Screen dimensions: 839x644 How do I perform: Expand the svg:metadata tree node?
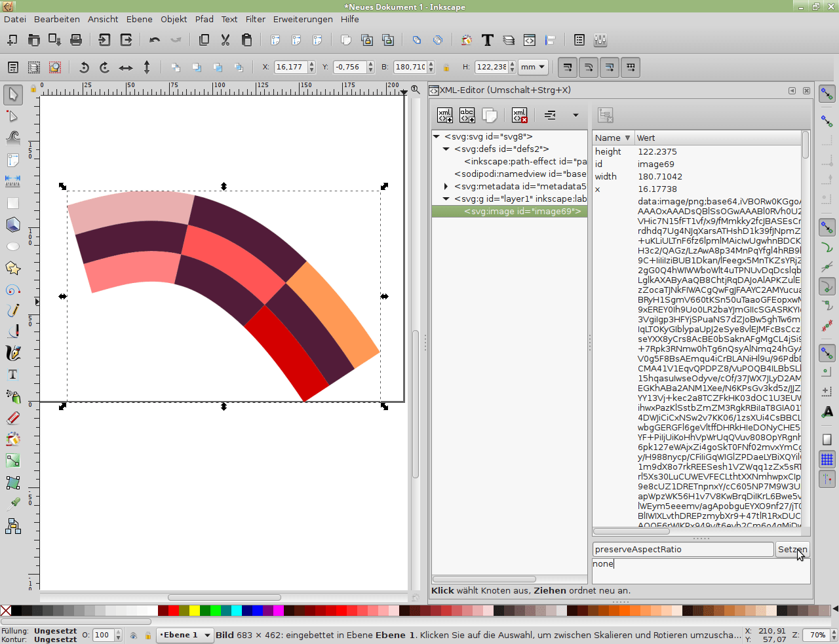[x=446, y=187]
